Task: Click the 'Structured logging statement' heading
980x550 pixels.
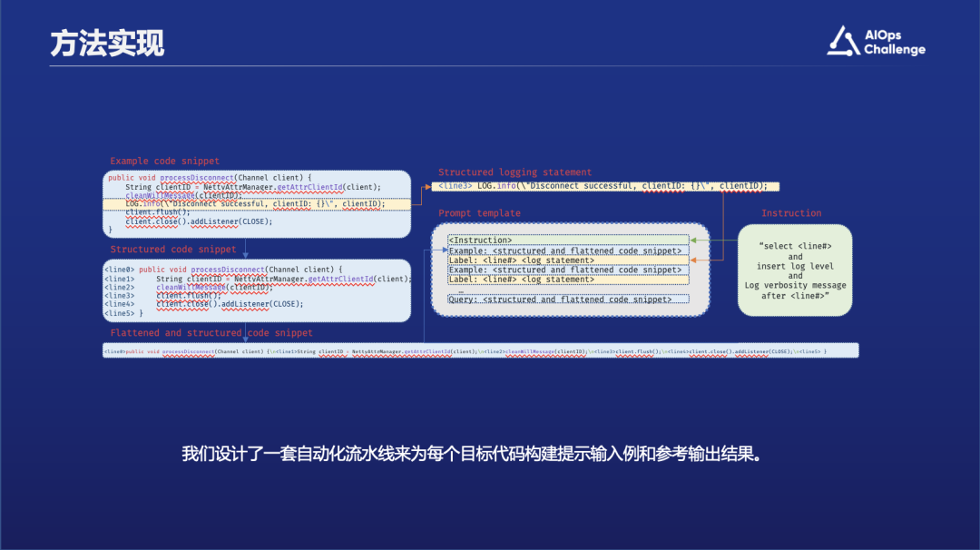Action: (514, 172)
